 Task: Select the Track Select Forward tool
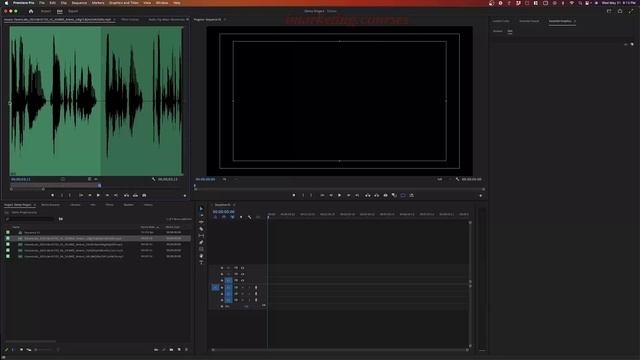[x=201, y=215]
